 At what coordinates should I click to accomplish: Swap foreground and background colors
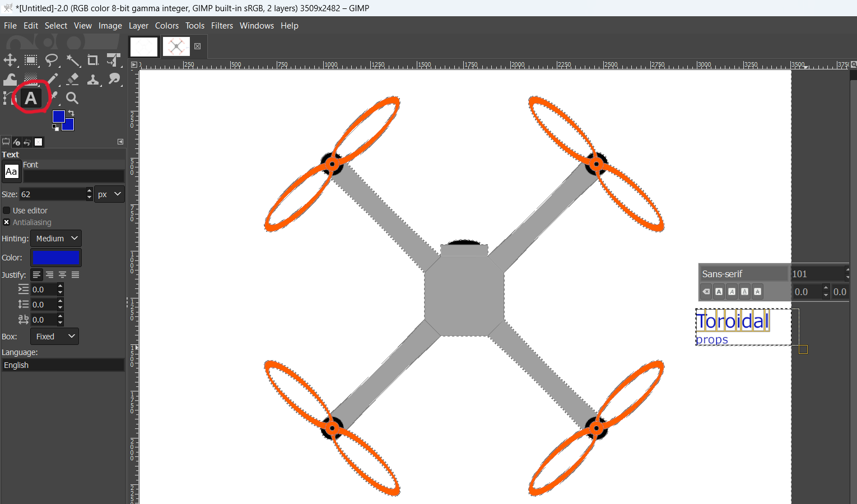point(71,113)
